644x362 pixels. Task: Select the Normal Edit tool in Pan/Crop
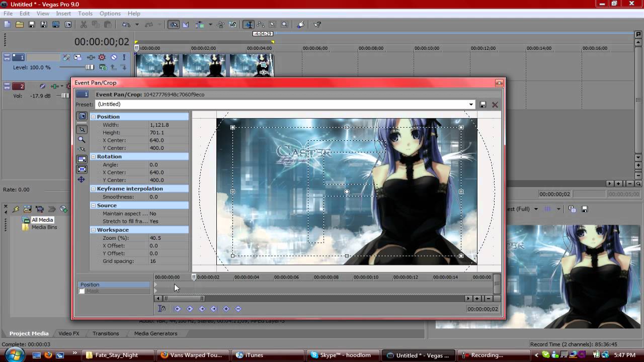[x=82, y=129]
